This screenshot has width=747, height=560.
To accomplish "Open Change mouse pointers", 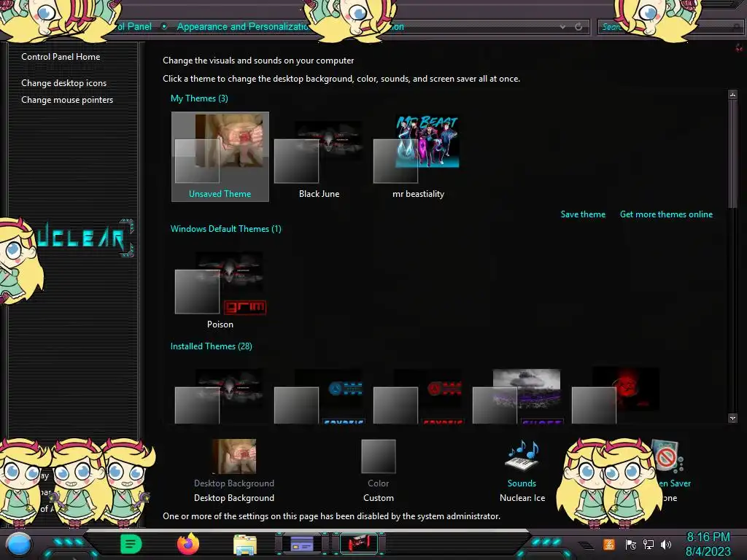I will pyautogui.click(x=67, y=99).
